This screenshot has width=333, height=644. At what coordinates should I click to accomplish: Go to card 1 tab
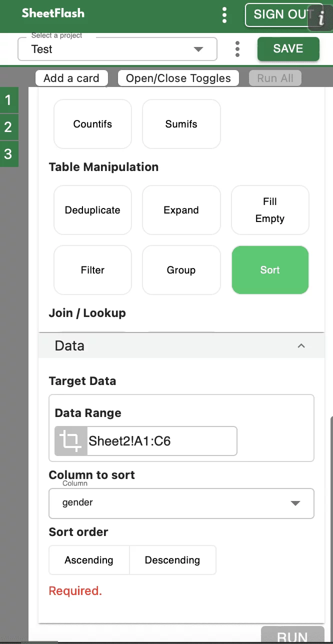8,100
